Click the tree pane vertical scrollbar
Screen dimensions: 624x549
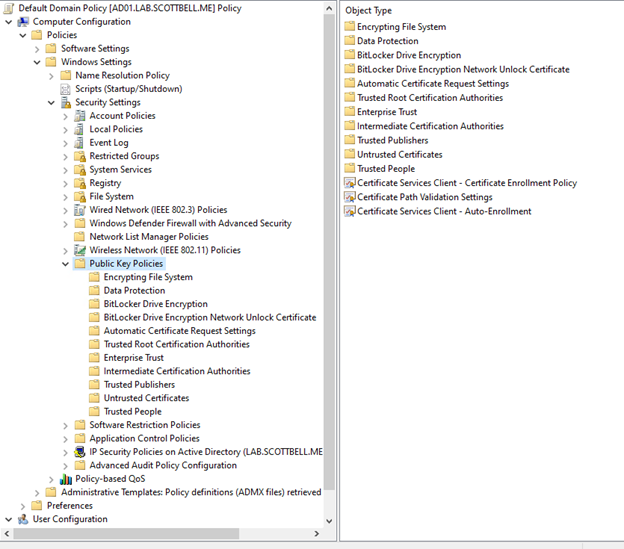tap(330, 250)
